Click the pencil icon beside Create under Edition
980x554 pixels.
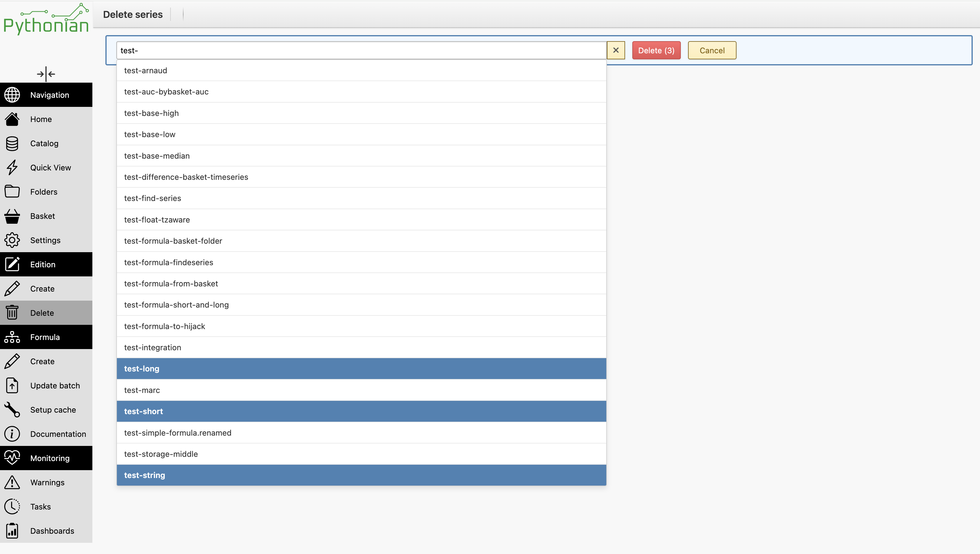click(12, 289)
